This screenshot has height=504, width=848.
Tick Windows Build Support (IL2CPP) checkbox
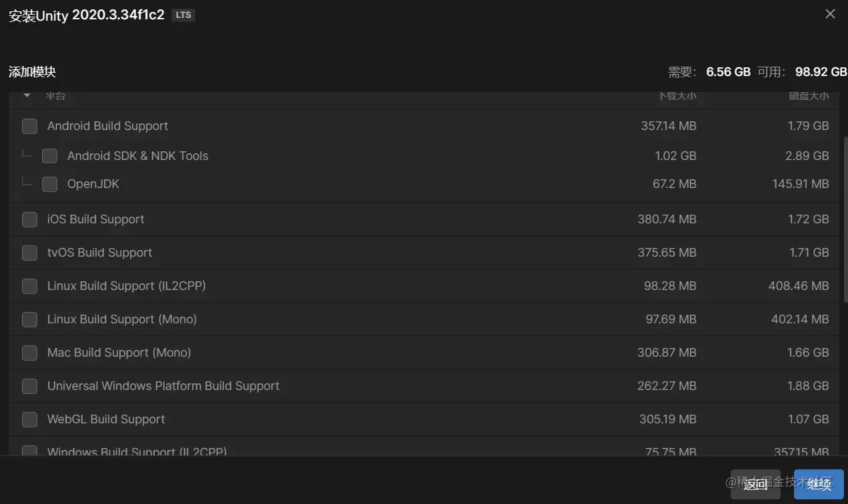pos(29,451)
